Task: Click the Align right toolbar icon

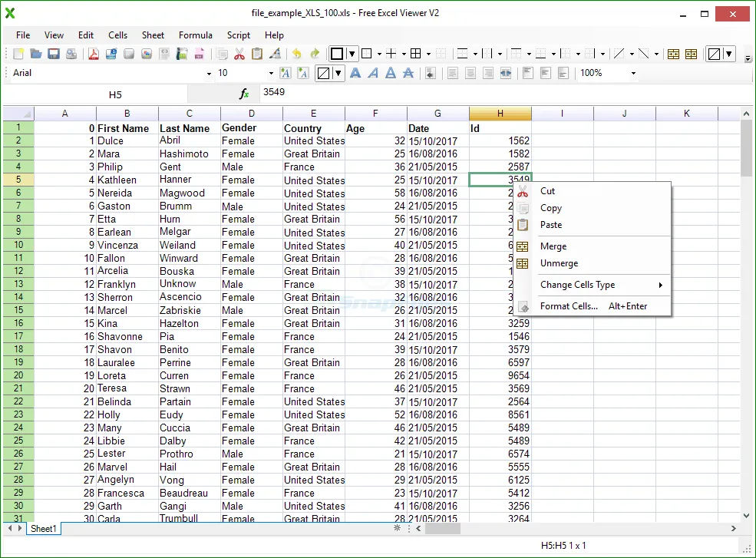Action: (x=488, y=73)
